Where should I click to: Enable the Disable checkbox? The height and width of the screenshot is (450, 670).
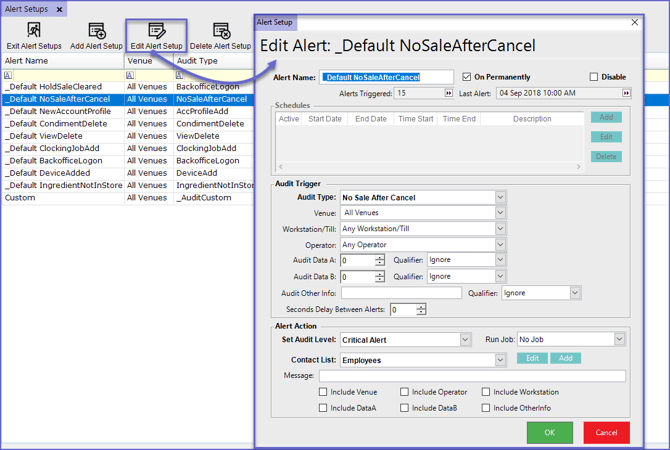594,77
